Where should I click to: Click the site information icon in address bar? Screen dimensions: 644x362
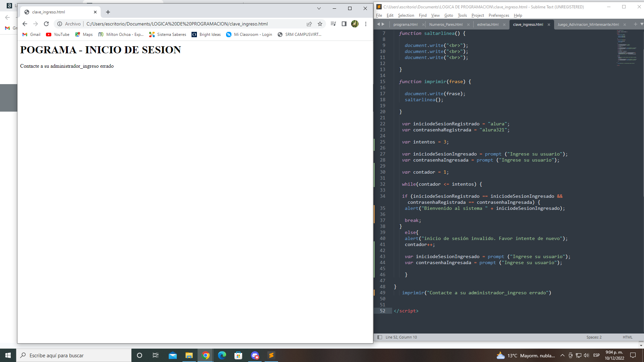(60, 24)
